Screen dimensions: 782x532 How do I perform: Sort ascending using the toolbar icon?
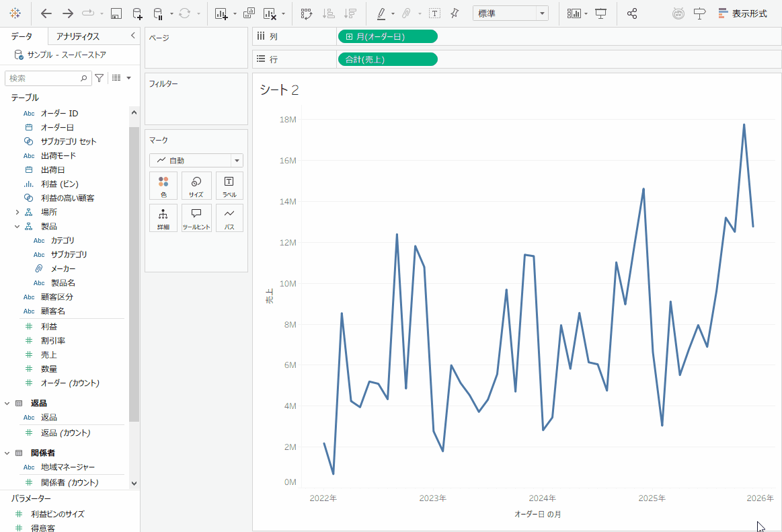(x=328, y=13)
